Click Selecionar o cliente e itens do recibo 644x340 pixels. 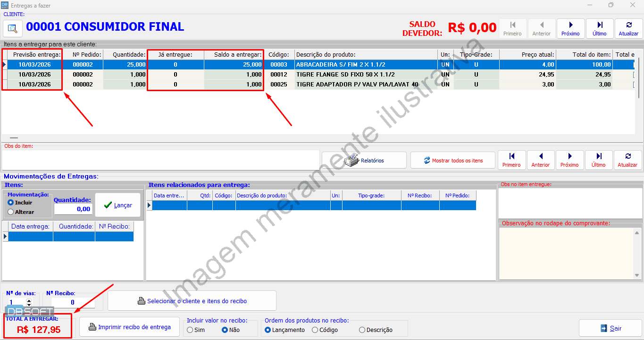click(192, 300)
